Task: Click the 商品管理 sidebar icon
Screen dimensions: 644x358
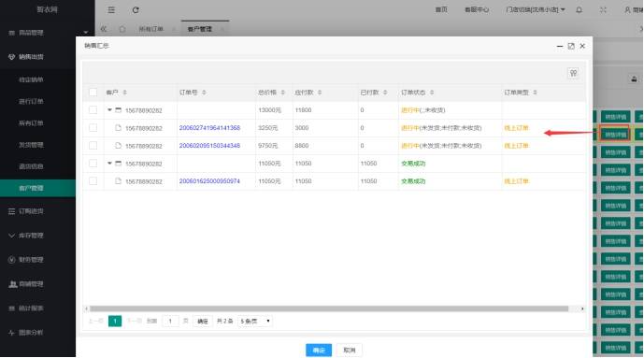Action: [11, 33]
